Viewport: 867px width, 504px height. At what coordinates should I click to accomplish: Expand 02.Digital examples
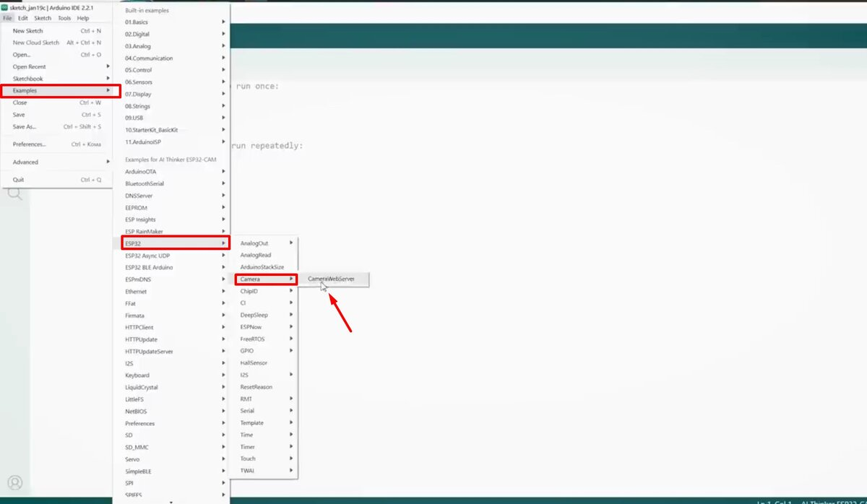tap(172, 34)
